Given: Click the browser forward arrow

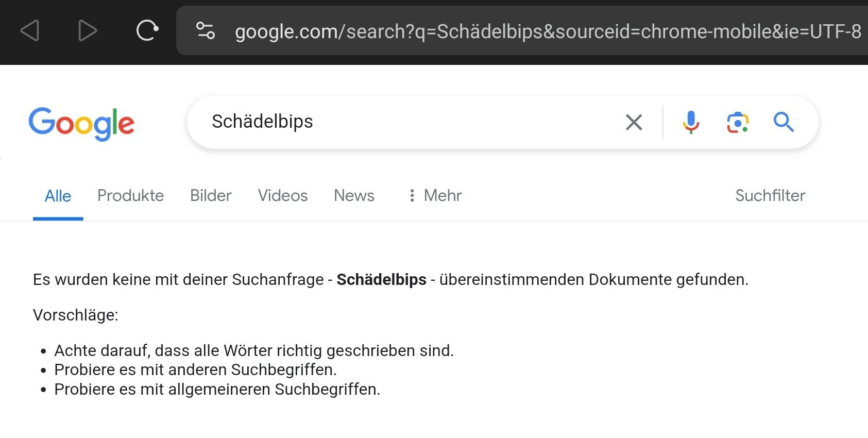Looking at the screenshot, I should [x=88, y=31].
